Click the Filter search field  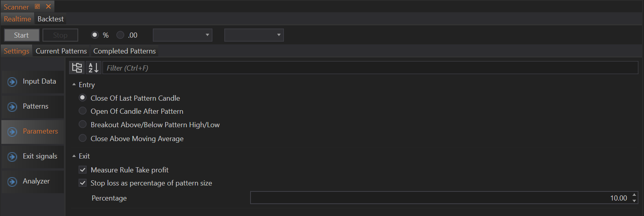tap(369, 68)
